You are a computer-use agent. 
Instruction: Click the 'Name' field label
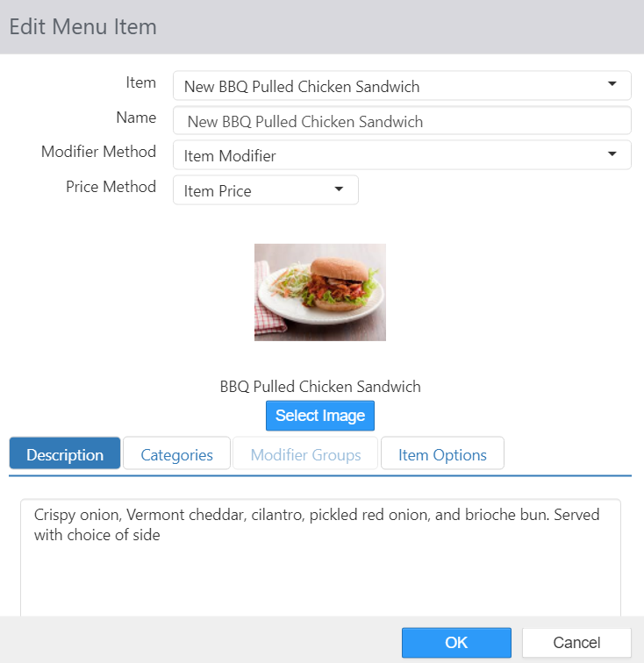[x=136, y=118]
